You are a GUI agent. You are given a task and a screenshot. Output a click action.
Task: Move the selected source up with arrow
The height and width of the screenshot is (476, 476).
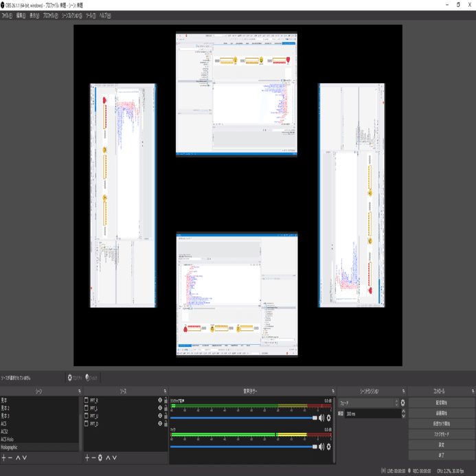[x=108, y=457]
